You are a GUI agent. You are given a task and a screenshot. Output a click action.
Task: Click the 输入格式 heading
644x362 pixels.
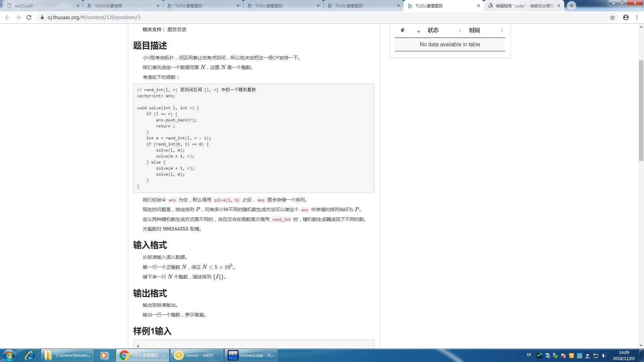[150, 245]
